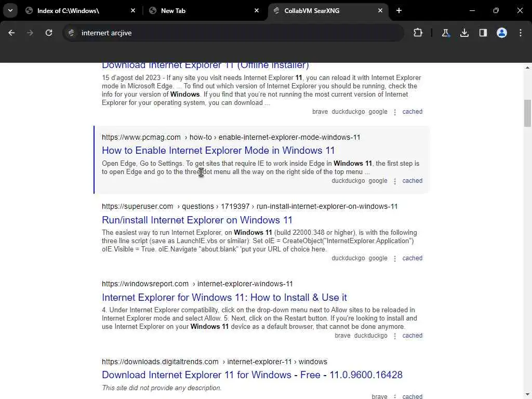Expand options dots on first result
Viewport: 532px width, 399px height.
click(395, 112)
